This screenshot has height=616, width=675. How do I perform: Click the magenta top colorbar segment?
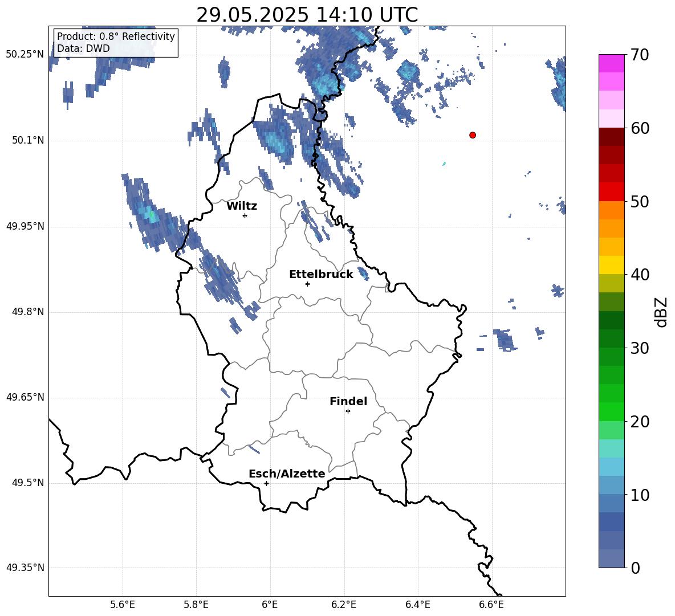coord(612,63)
